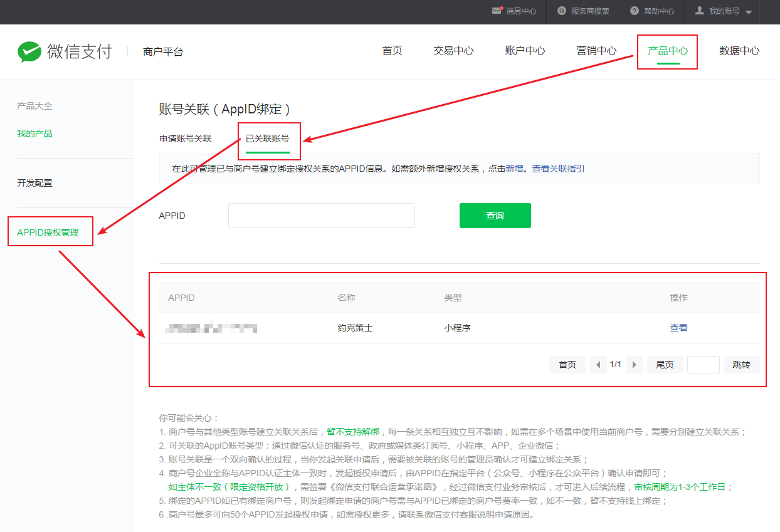Click the 消息中心 label in top bar
Screen dimensions: 780x532
[x=522, y=11]
